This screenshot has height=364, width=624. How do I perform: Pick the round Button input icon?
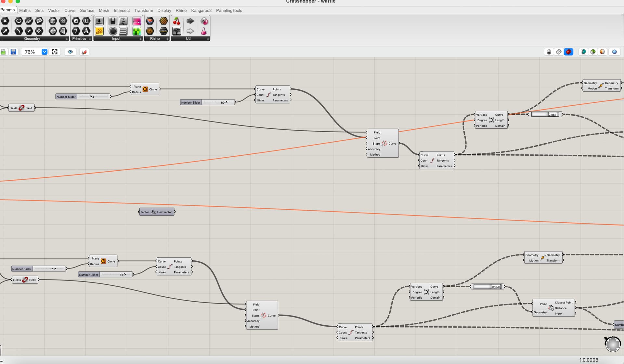click(x=113, y=31)
